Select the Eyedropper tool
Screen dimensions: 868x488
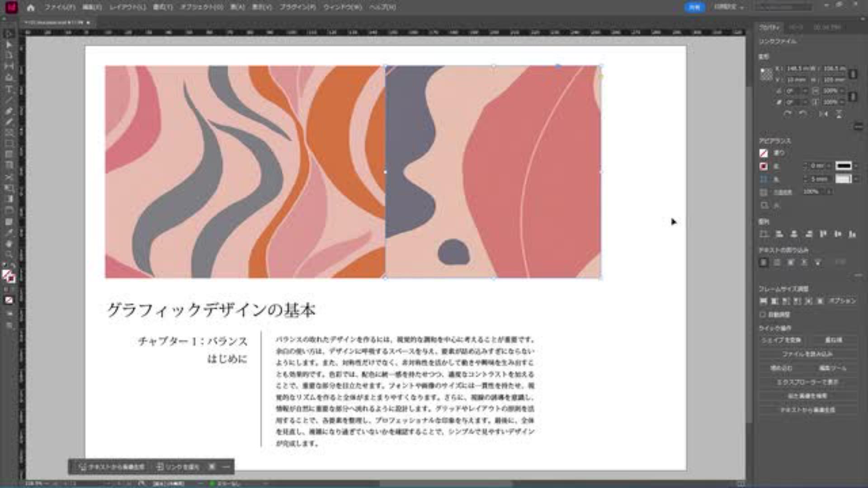tap(9, 233)
